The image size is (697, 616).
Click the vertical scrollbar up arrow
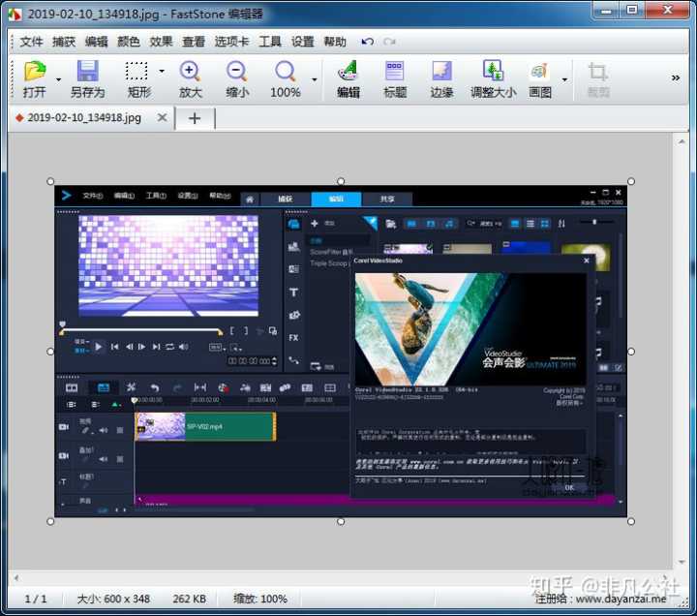tap(682, 141)
